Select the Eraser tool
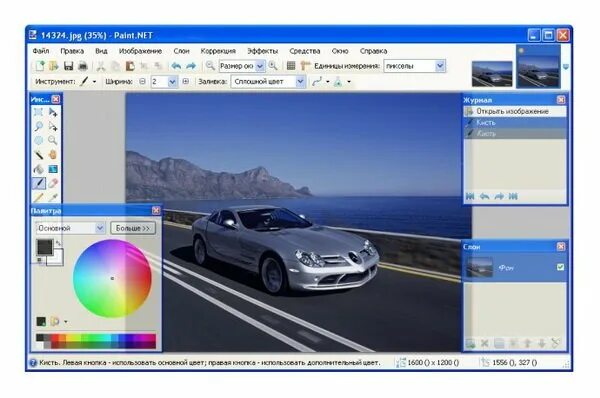Viewport: 600px width, 398px height. point(53,183)
